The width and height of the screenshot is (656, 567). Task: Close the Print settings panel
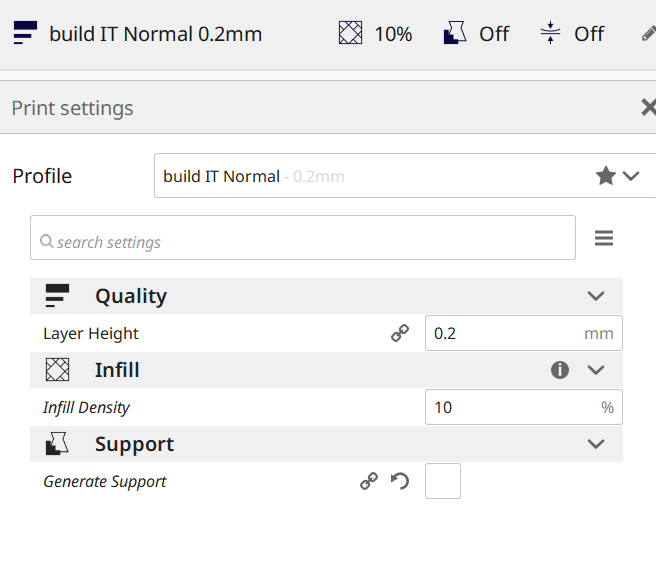648,108
